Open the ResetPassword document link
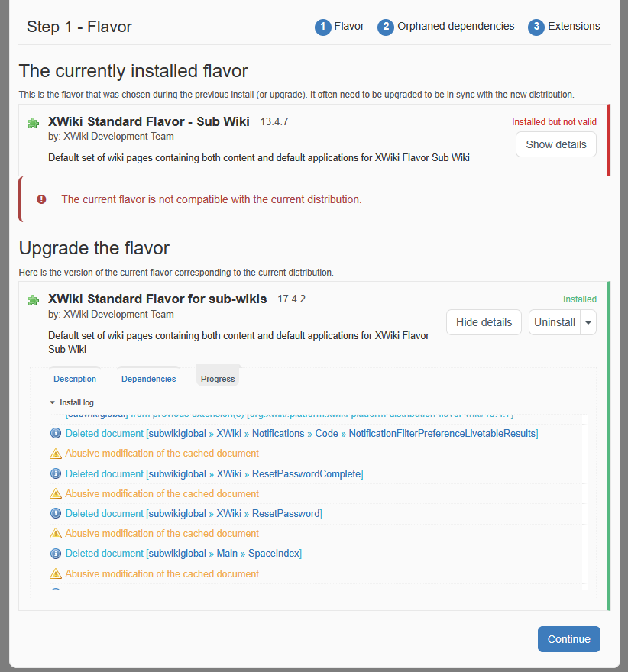 coord(286,513)
